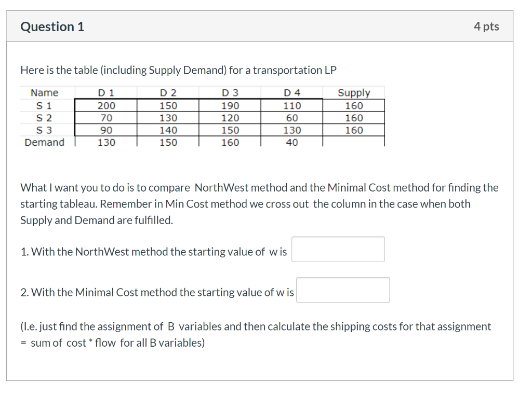The width and height of the screenshot is (532, 397).
Task: Select the S 2 row label
Action: 44,118
